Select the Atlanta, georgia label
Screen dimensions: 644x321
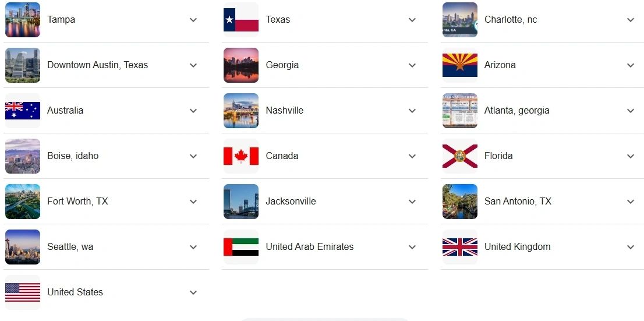coord(516,111)
